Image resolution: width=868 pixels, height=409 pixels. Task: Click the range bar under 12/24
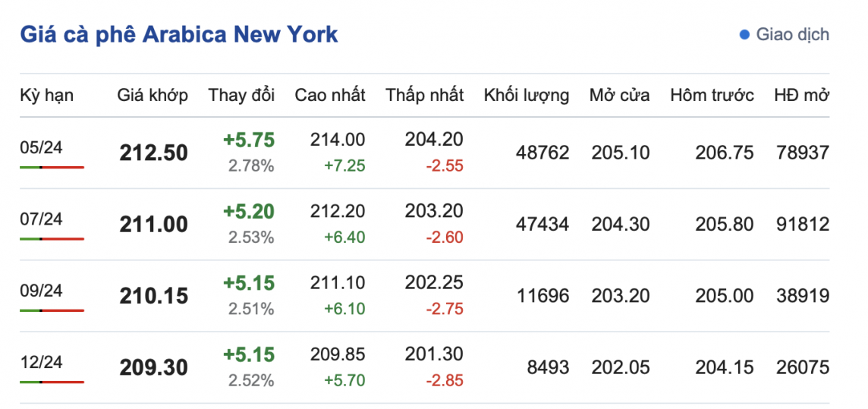pyautogui.click(x=52, y=382)
